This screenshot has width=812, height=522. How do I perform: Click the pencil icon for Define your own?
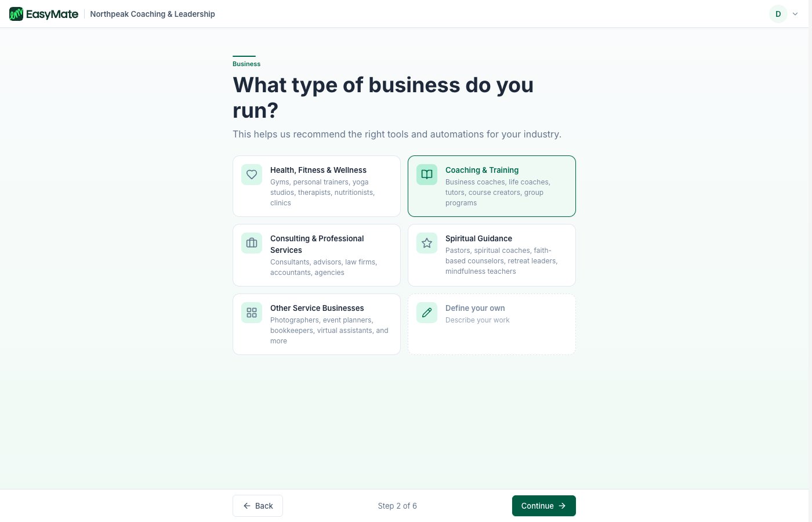tap(427, 313)
